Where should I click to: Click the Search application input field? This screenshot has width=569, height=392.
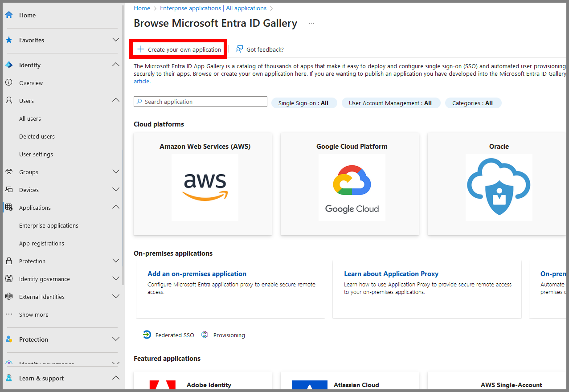(201, 102)
